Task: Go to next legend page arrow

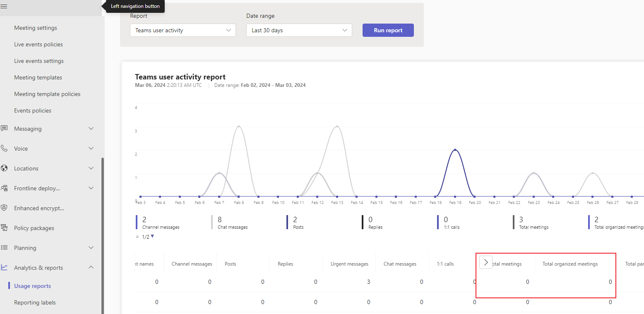Action: pyautogui.click(x=152, y=236)
